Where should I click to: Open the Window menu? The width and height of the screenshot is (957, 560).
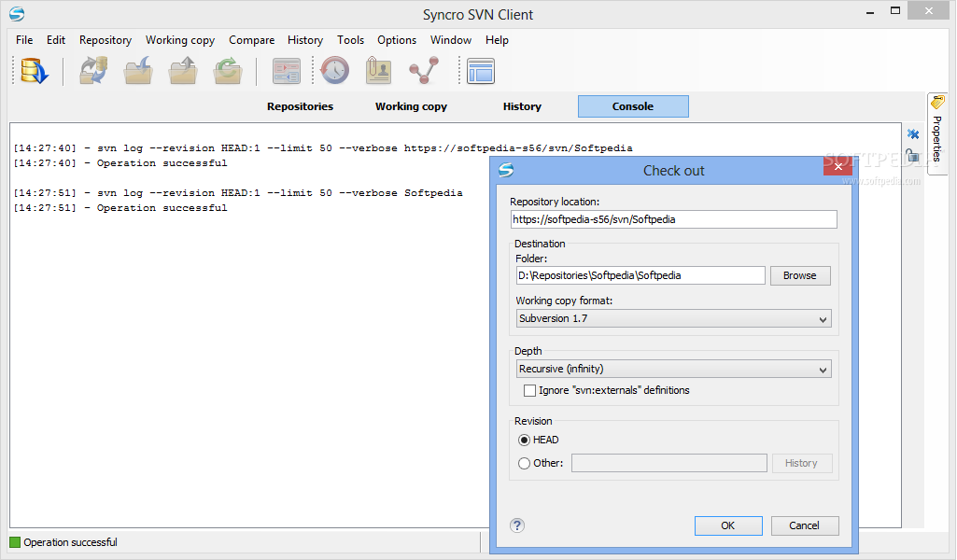pos(450,39)
